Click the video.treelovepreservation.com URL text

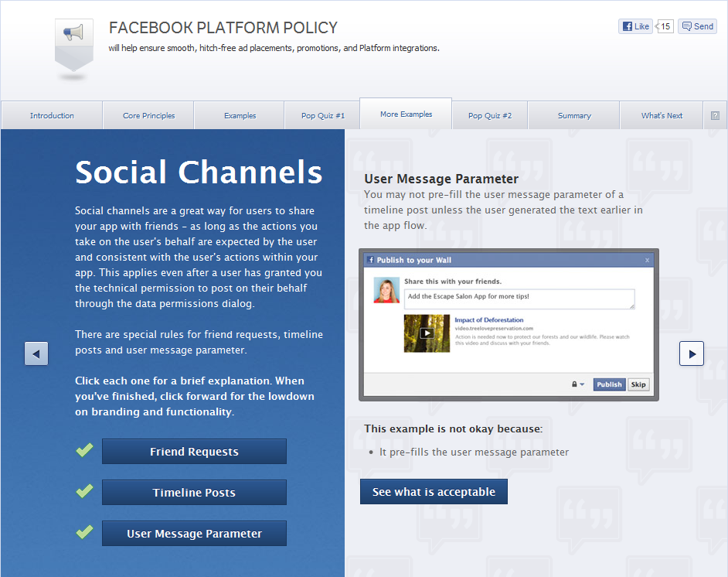pyautogui.click(x=494, y=329)
